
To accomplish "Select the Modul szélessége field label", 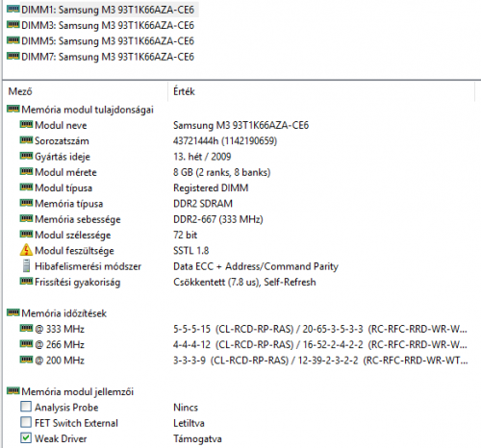I will (x=73, y=236).
